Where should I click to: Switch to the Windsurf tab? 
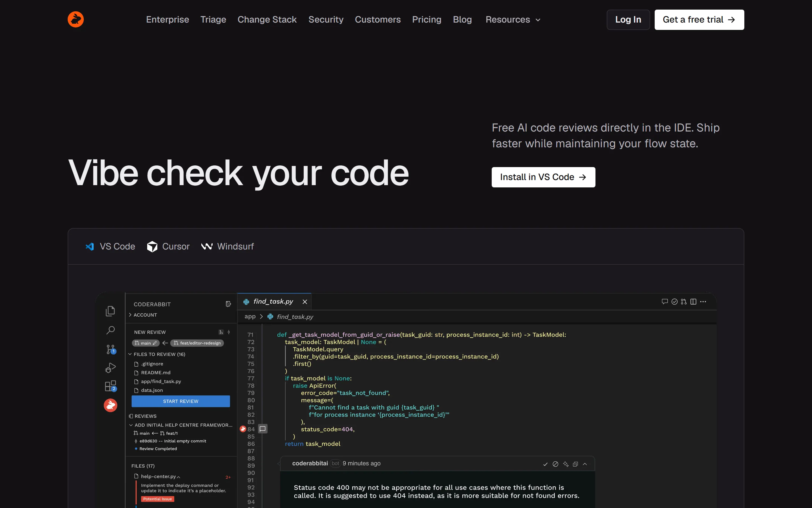coord(227,246)
